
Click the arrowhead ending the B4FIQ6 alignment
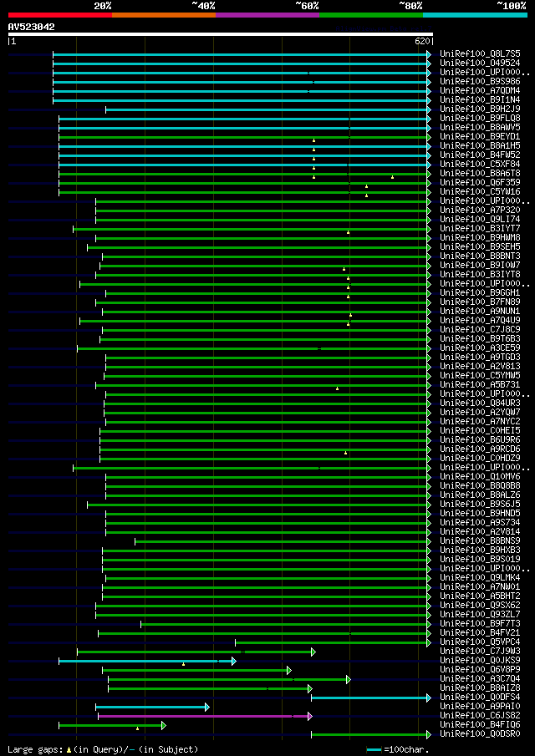tap(164, 726)
